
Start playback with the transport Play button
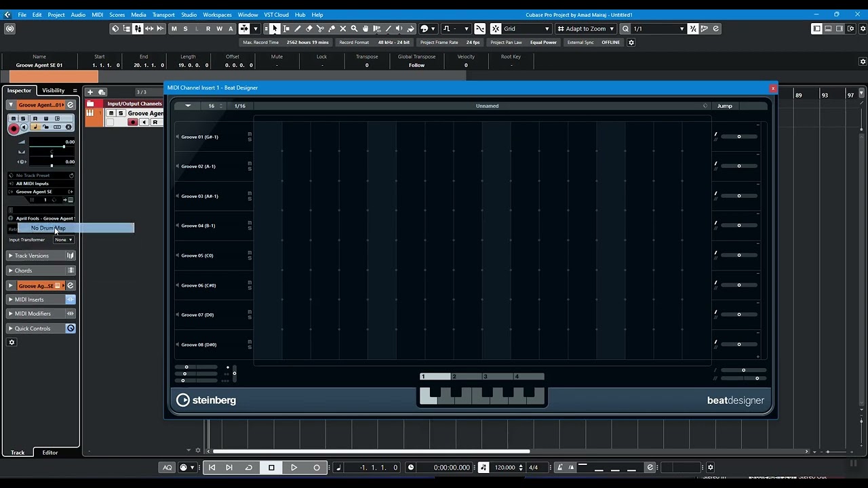point(294,467)
